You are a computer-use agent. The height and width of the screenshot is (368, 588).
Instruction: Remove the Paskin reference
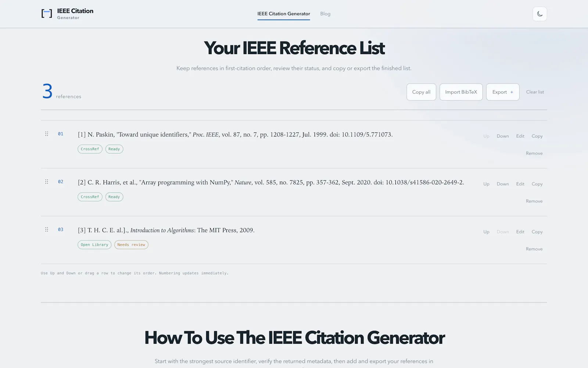point(534,153)
